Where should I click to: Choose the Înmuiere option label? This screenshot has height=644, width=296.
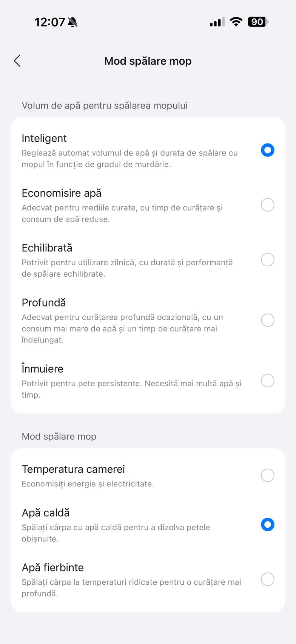[43, 369]
